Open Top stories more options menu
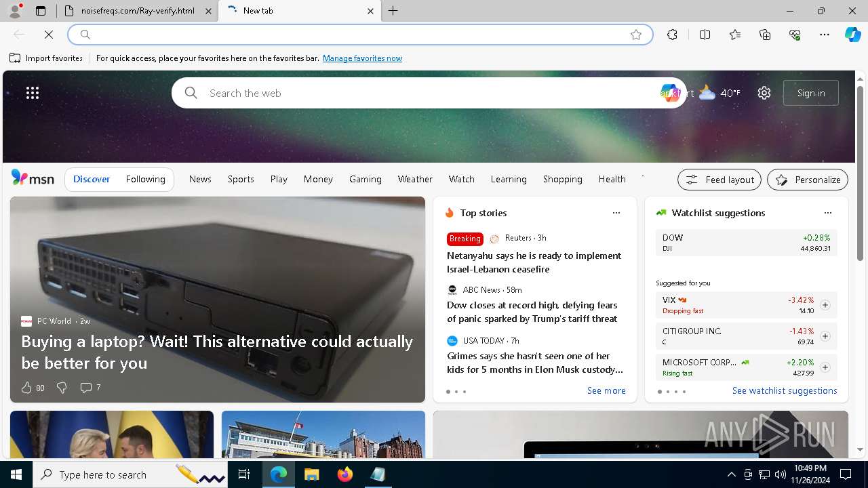868x488 pixels. coord(616,213)
